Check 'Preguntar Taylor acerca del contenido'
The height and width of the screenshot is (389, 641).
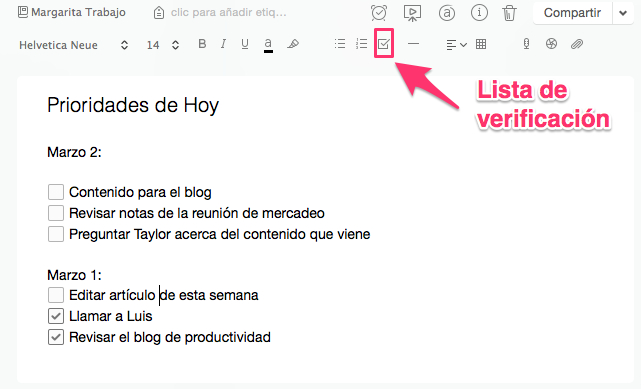tap(56, 234)
